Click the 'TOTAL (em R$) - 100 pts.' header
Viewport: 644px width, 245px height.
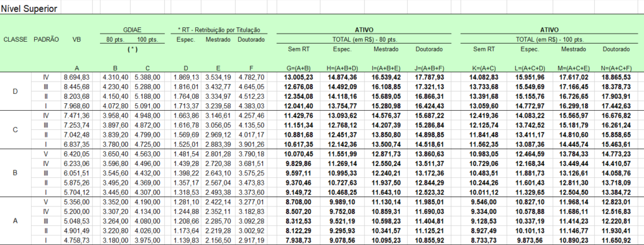point(550,40)
